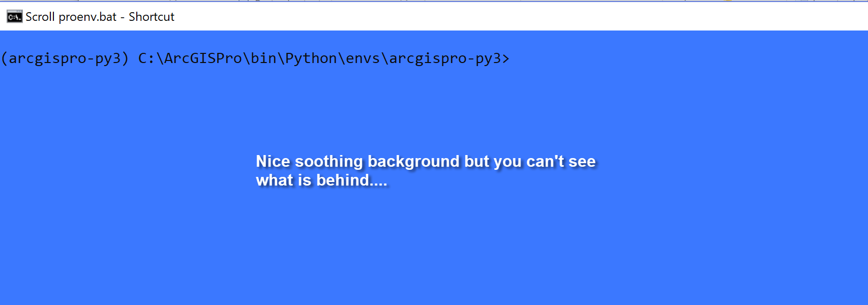Place cursor right after the ">" prompt

click(x=513, y=58)
